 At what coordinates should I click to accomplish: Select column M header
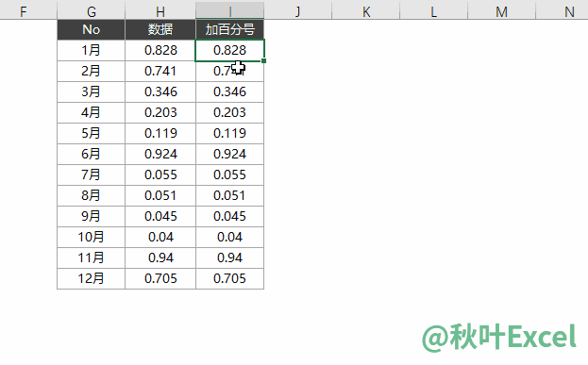502,11
